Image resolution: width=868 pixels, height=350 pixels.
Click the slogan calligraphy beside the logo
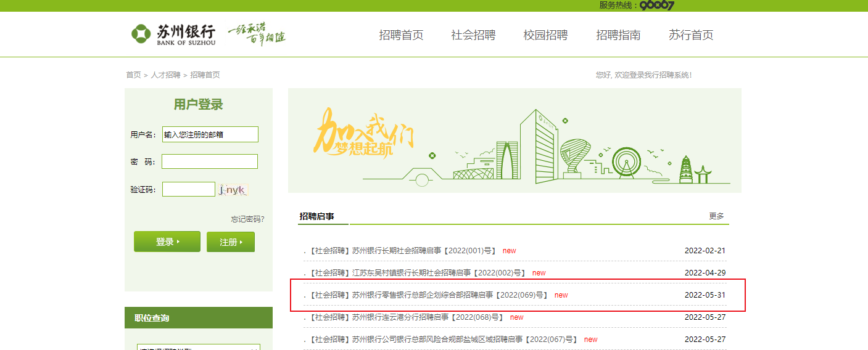coord(257,35)
